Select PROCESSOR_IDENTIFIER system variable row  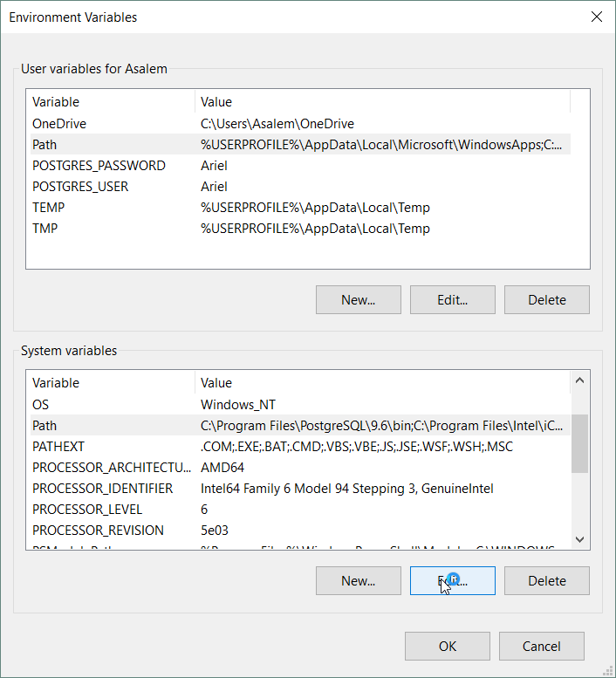102,489
